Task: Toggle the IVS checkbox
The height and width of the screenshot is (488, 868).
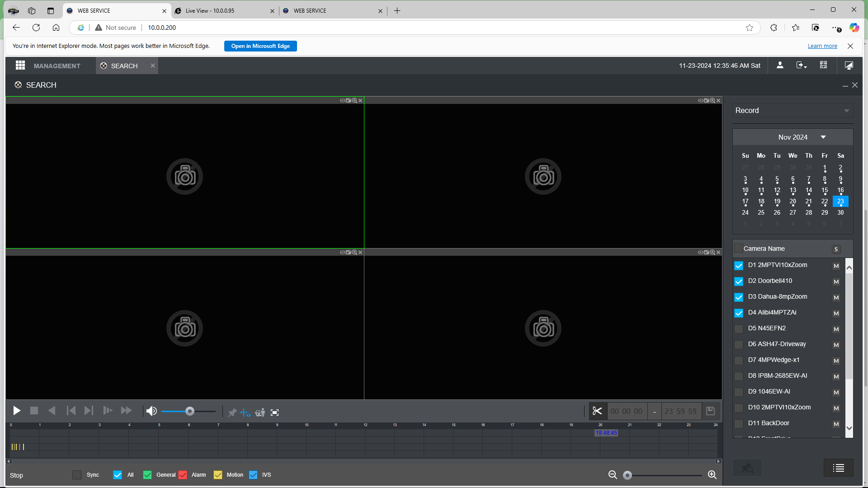Action: tap(253, 475)
